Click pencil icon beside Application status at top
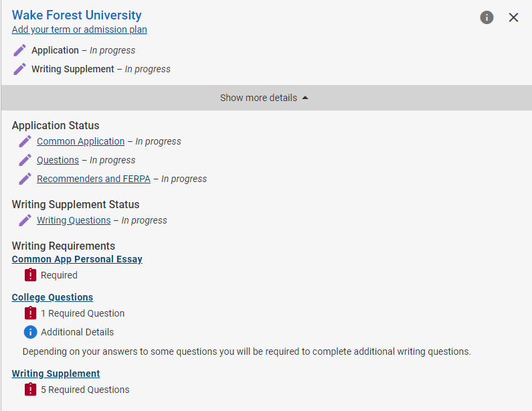This screenshot has width=532, height=411. [19, 50]
